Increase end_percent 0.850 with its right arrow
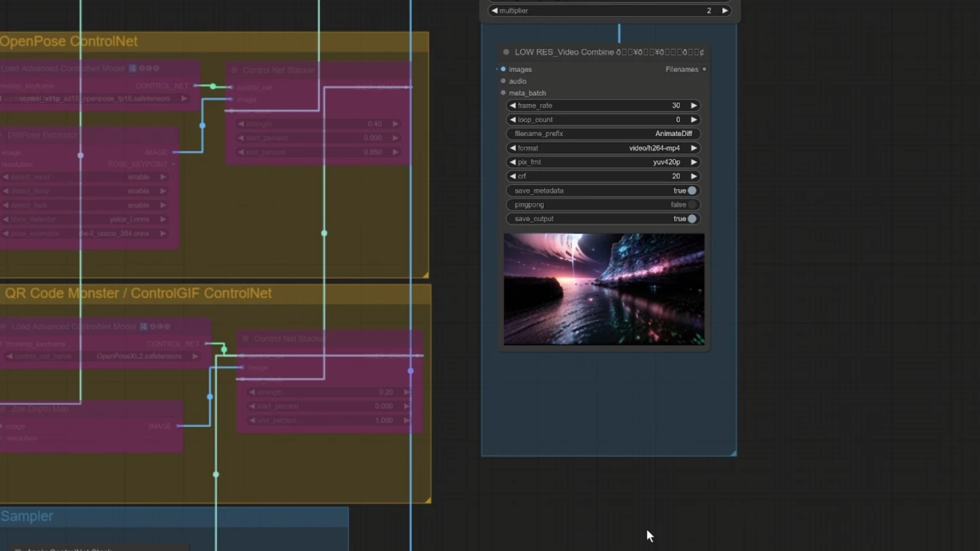The image size is (980, 551). click(x=395, y=152)
